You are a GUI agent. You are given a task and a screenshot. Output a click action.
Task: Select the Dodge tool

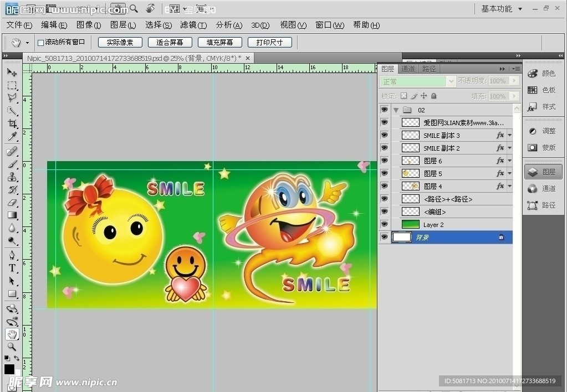[12, 241]
